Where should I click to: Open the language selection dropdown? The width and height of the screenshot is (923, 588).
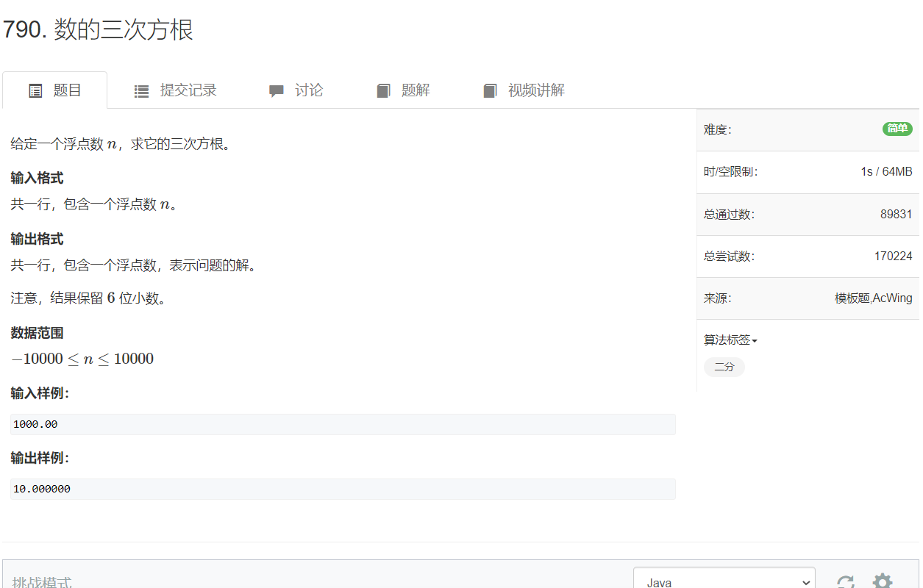(x=724, y=581)
